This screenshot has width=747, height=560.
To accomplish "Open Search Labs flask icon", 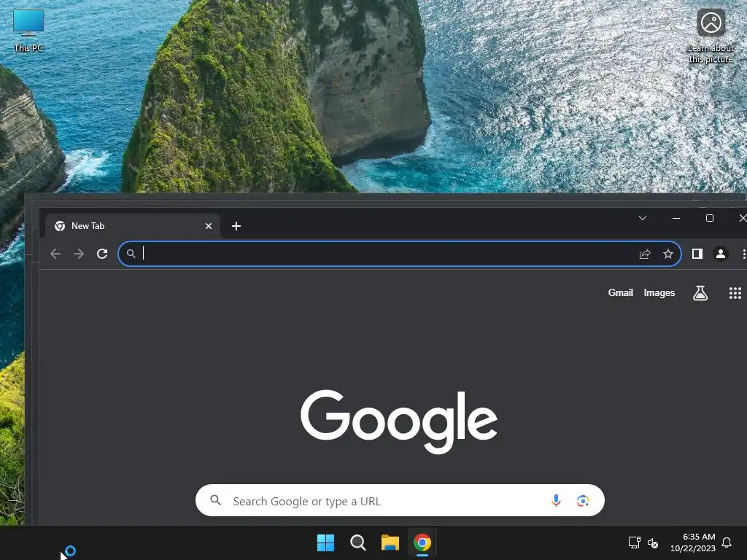I will click(x=700, y=293).
